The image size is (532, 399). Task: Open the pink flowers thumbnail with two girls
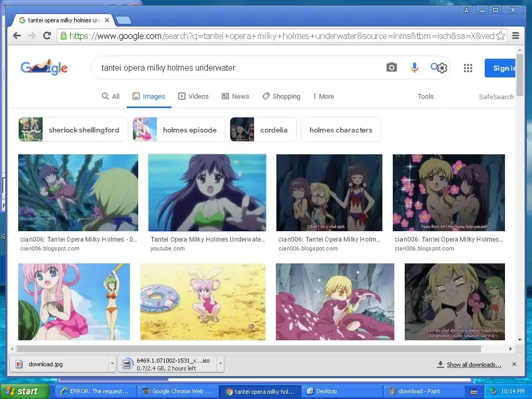pos(449,193)
